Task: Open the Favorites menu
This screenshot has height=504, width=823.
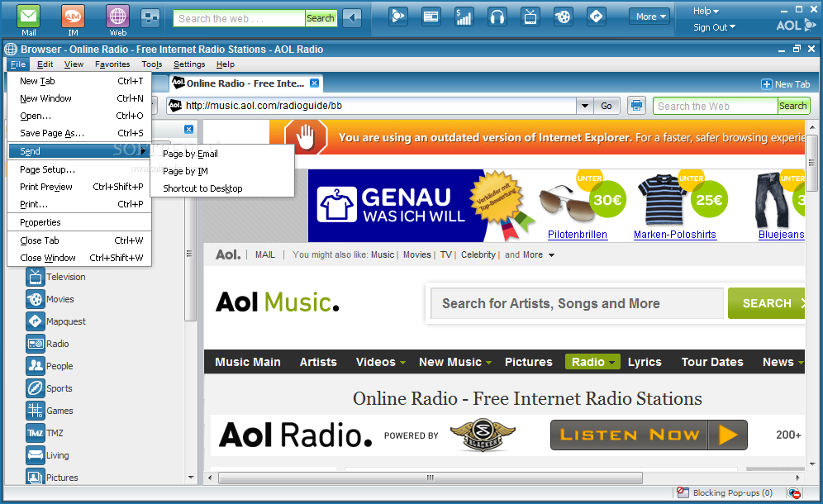Action: [x=112, y=64]
